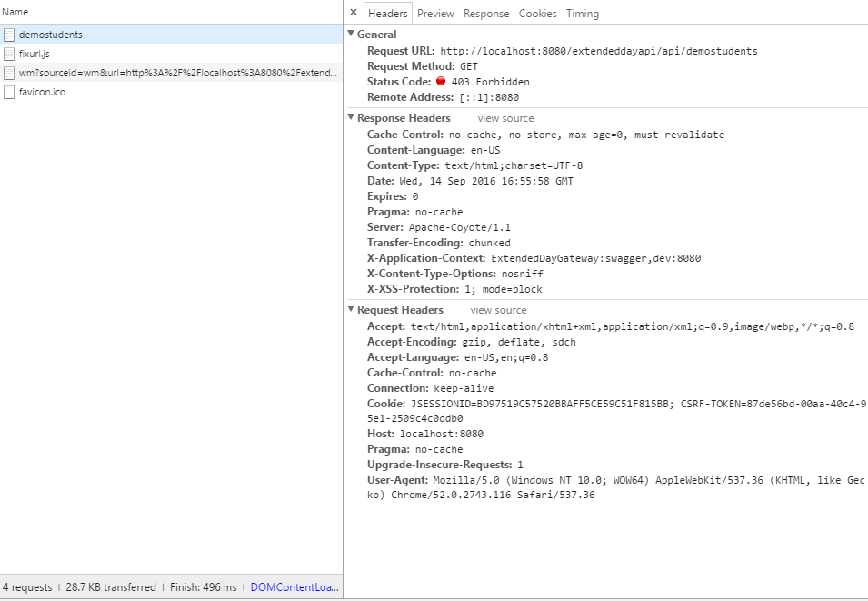868x601 pixels.
Task: Close the request details pane
Action: [x=354, y=12]
